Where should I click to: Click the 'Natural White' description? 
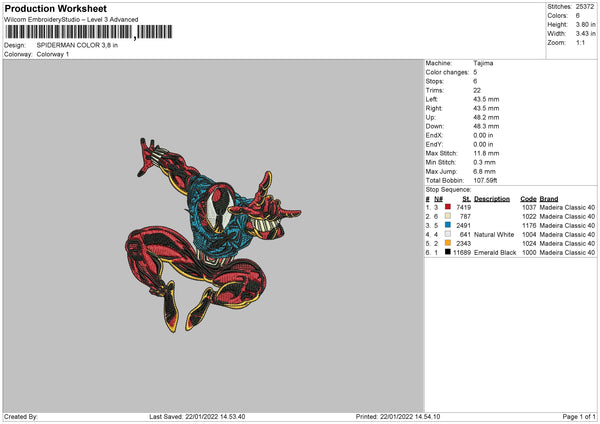(x=494, y=235)
